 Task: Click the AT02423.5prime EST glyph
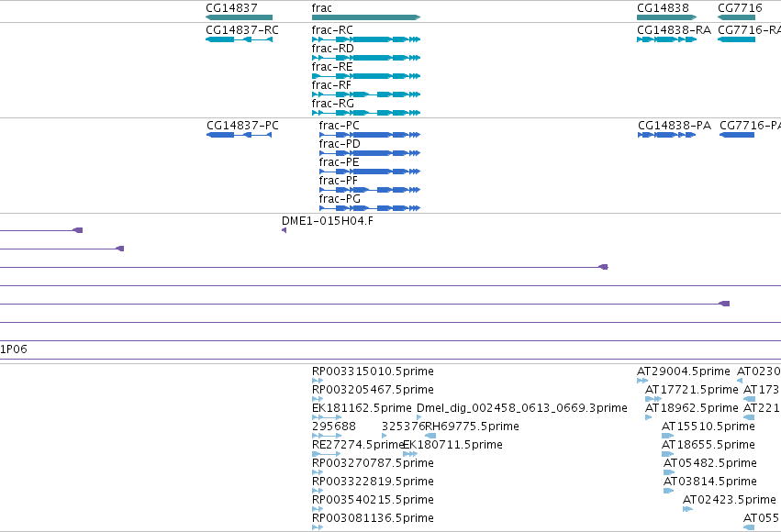[688, 510]
